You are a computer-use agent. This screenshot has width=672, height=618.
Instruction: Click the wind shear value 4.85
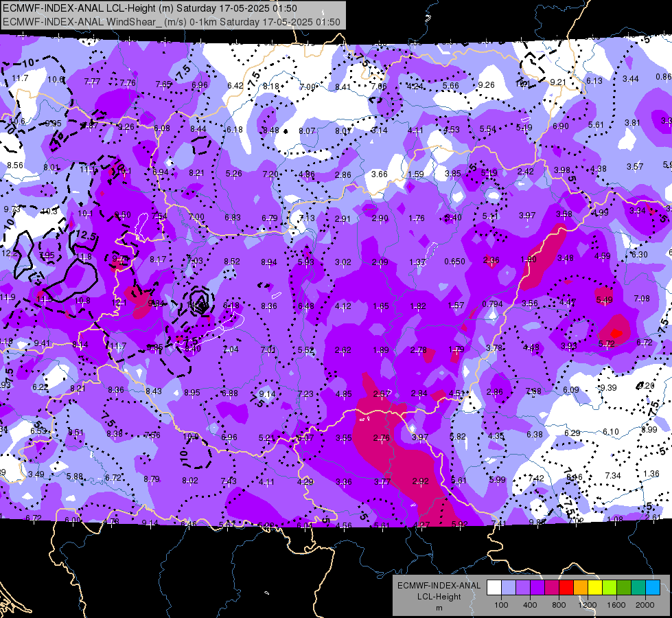click(x=344, y=393)
